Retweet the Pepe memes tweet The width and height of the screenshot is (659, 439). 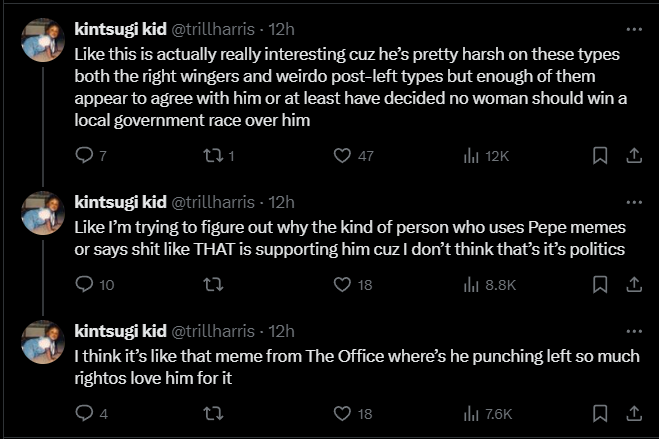point(214,285)
